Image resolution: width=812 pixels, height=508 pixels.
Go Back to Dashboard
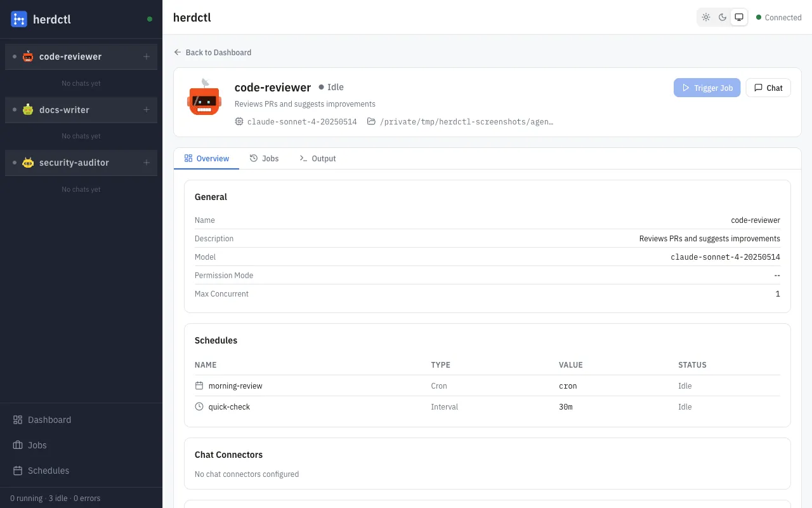213,52
